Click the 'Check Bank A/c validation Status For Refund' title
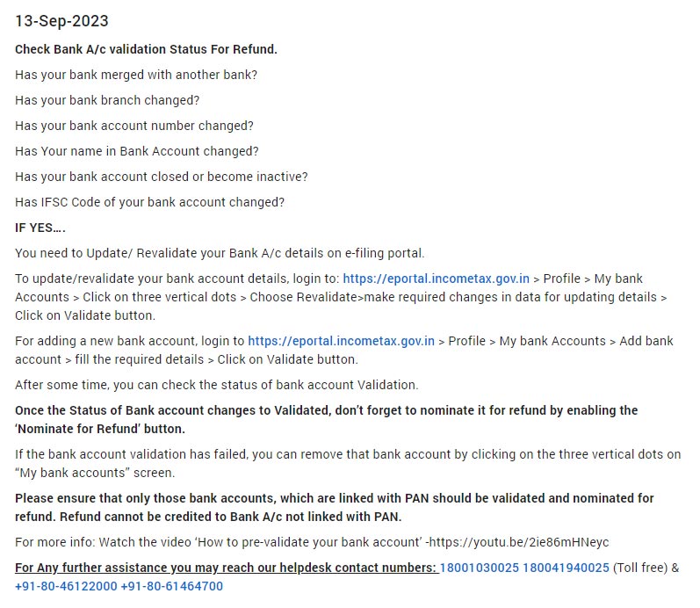Viewport: 700px width, 608px height. point(146,49)
